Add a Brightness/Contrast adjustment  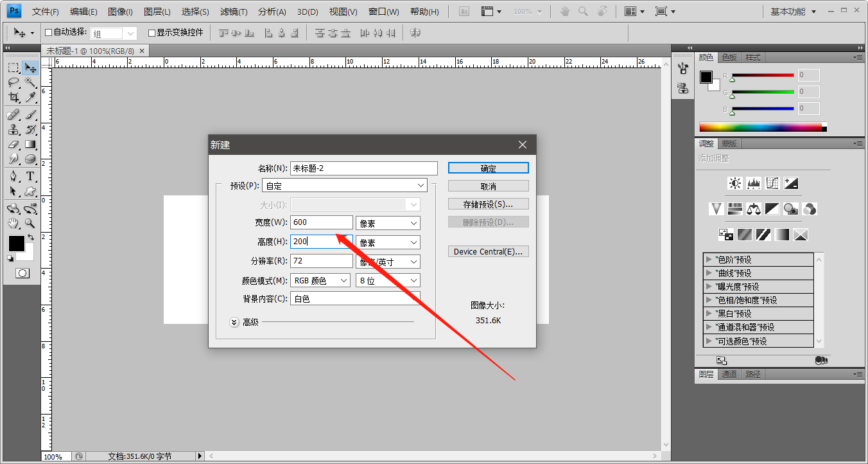coord(735,183)
